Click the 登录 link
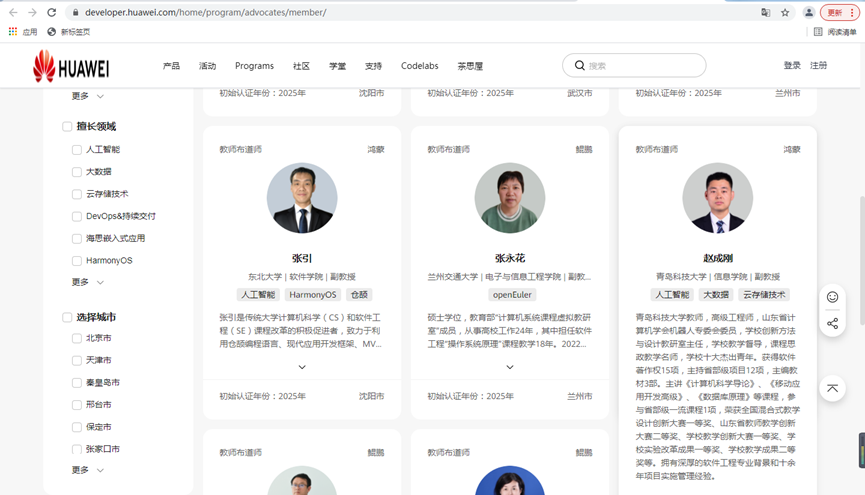This screenshot has height=495, width=865. click(x=792, y=65)
